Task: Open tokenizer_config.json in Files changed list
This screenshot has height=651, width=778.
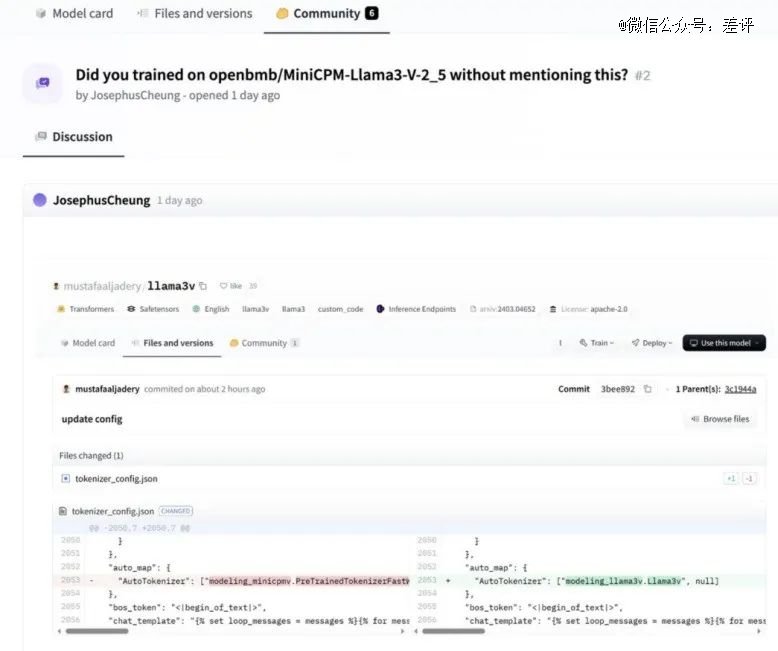Action: point(116,479)
